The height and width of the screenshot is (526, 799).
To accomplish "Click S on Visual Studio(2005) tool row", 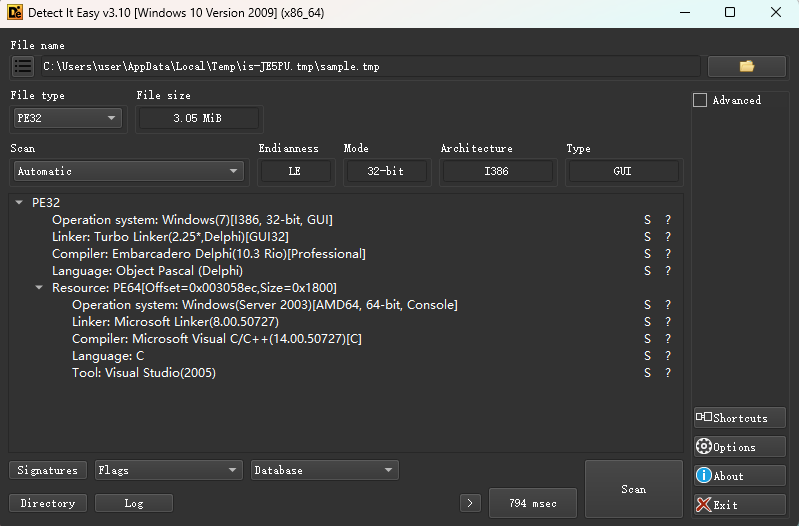I will point(647,373).
